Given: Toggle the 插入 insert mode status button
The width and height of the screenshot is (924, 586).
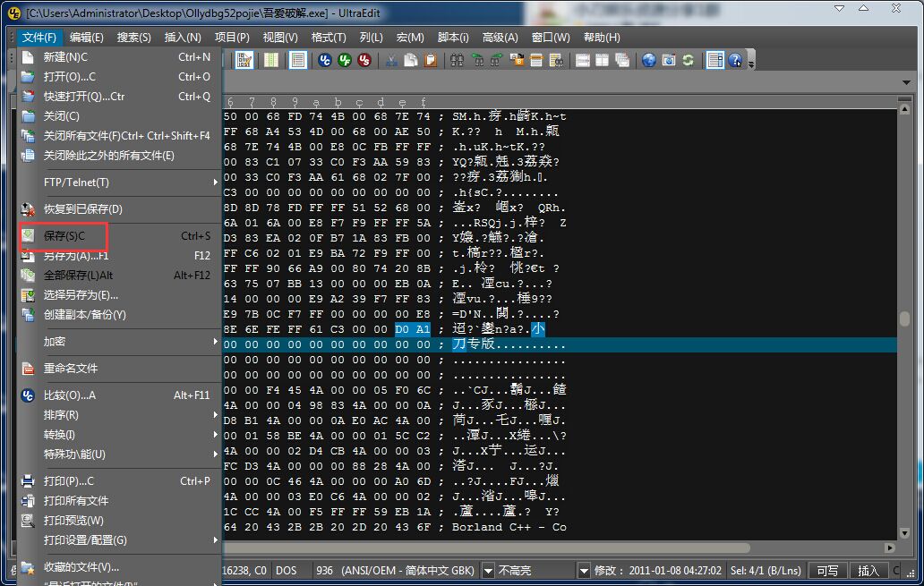Looking at the screenshot, I should [x=868, y=571].
